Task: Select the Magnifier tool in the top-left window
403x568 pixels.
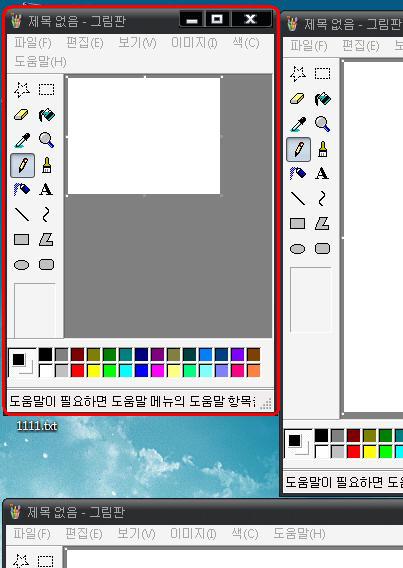Action: pyautogui.click(x=47, y=140)
